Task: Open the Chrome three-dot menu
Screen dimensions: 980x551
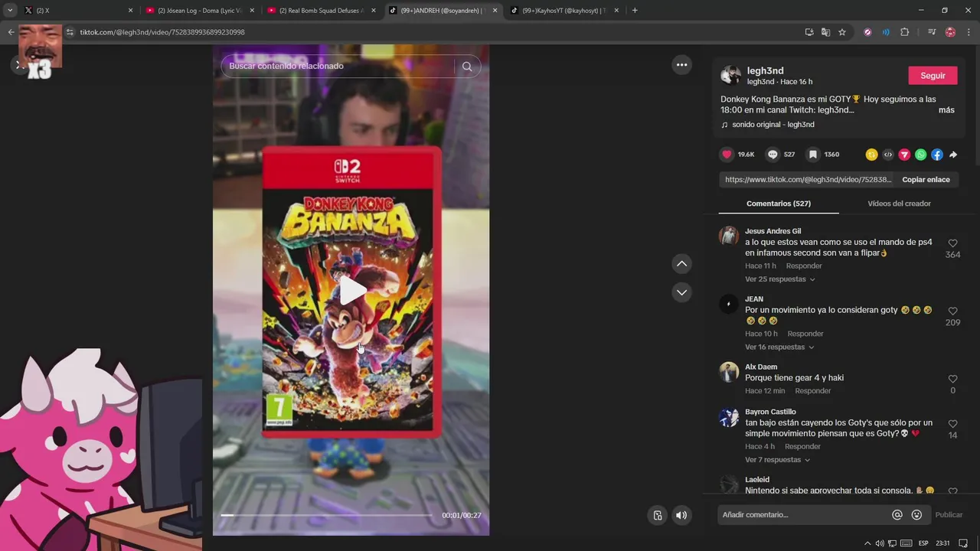Action: coord(969,32)
